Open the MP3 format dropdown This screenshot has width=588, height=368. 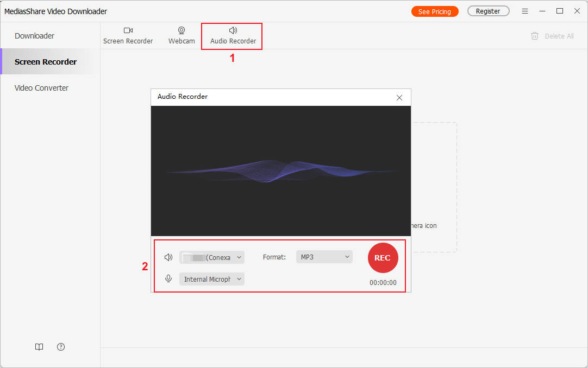click(x=324, y=257)
